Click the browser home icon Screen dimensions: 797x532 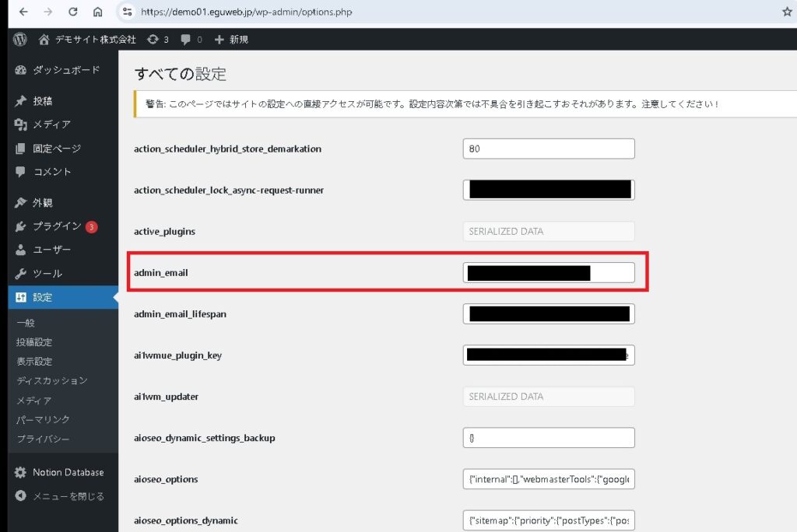pos(97,12)
